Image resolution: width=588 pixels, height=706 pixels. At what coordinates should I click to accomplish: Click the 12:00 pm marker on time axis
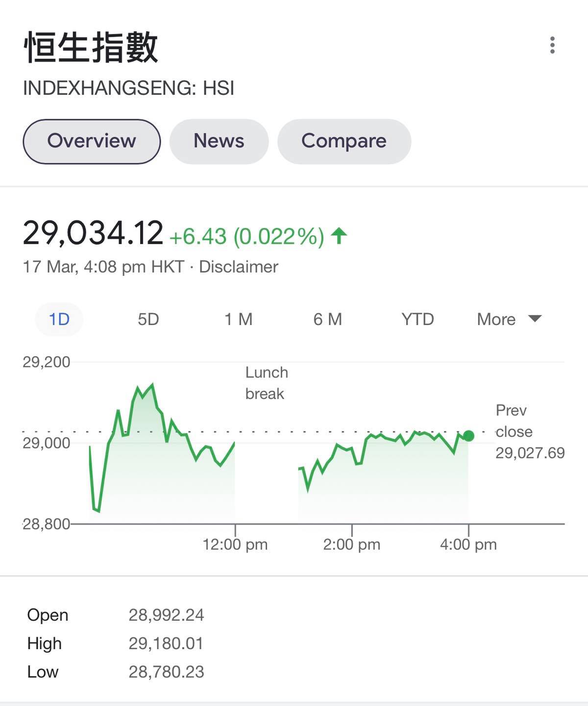pyautogui.click(x=235, y=544)
